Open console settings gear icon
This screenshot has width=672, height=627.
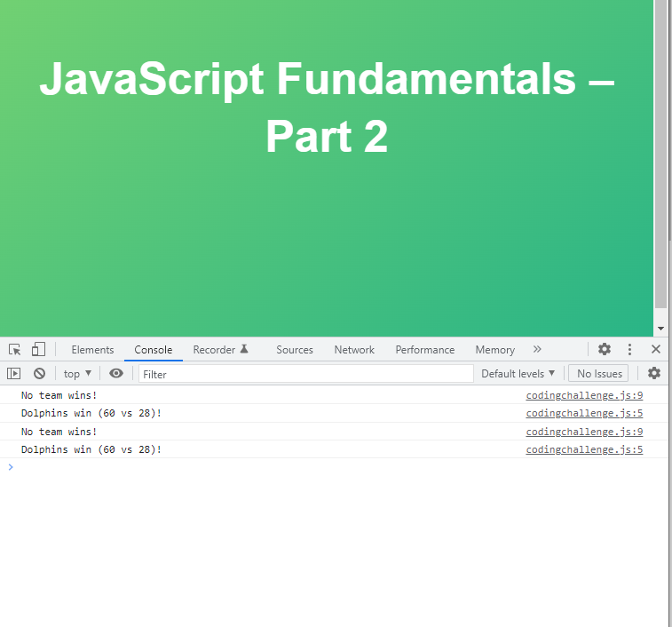pyautogui.click(x=654, y=373)
